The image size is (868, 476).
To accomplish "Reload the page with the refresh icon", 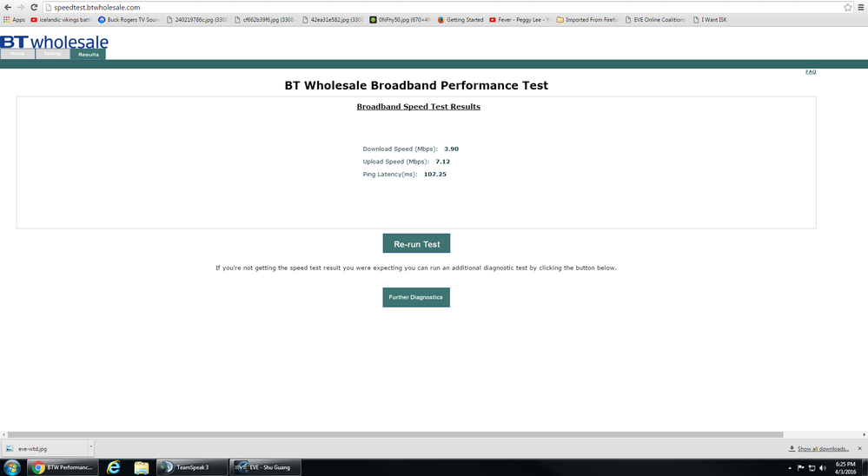I will coord(34,7).
